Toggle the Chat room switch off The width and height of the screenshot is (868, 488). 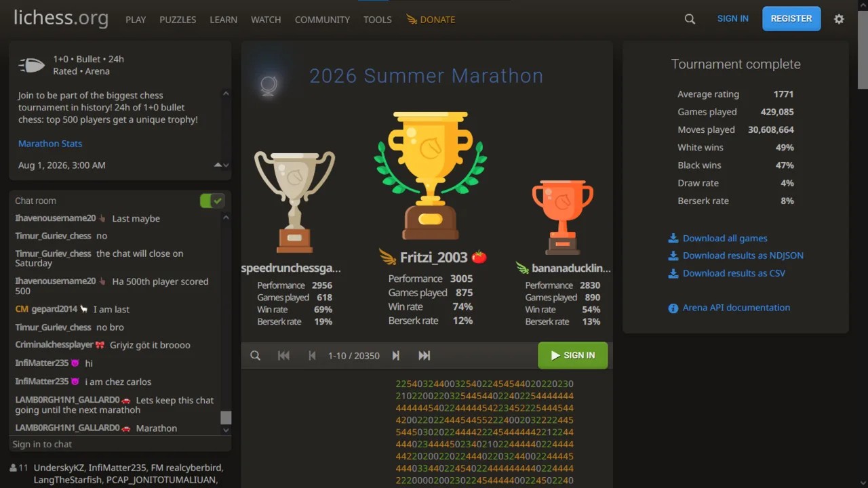(x=212, y=201)
